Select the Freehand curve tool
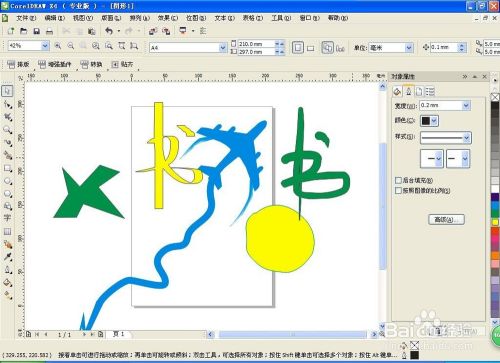Screen dimensions: 500x363 point(8,143)
